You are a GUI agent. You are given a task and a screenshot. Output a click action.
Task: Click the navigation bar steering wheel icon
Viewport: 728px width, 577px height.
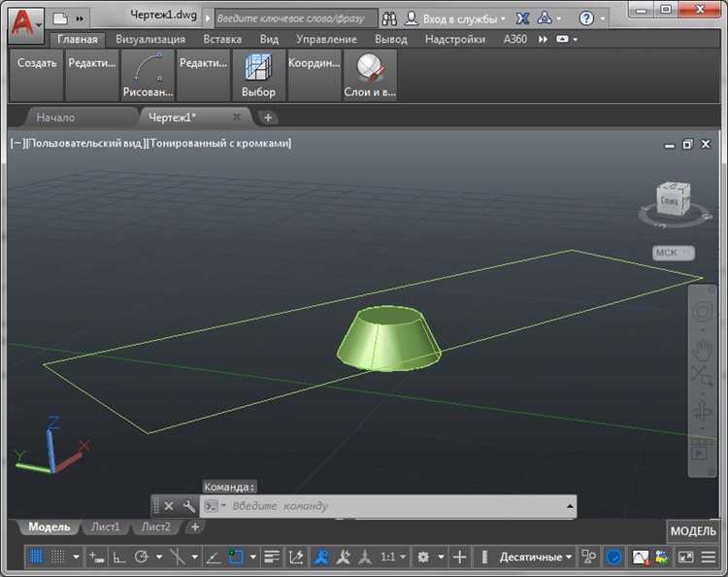(702, 312)
